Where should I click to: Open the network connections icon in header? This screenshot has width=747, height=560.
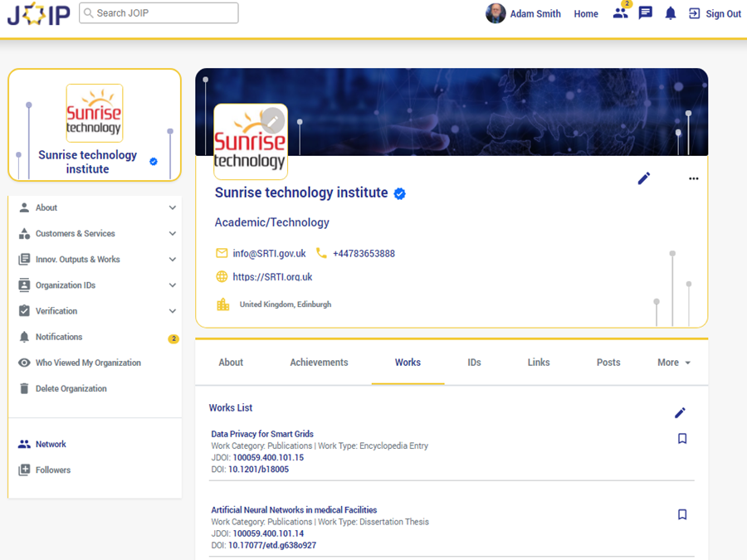(620, 13)
